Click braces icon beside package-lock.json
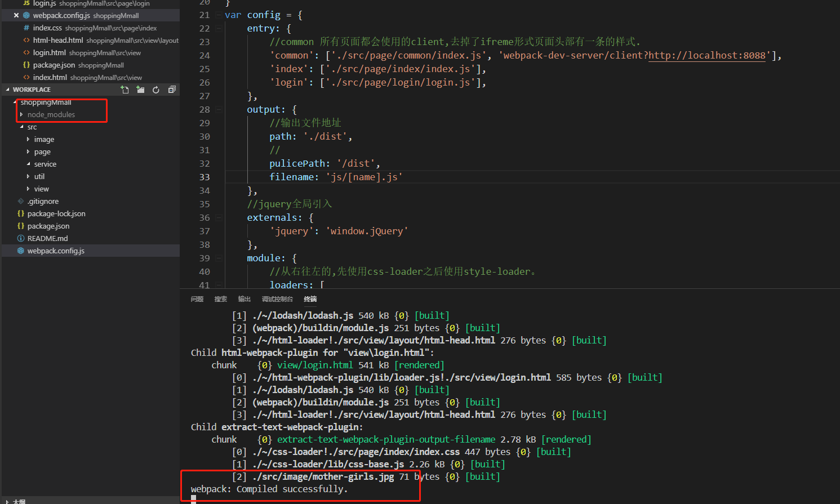This screenshot has height=504, width=840. pos(21,213)
